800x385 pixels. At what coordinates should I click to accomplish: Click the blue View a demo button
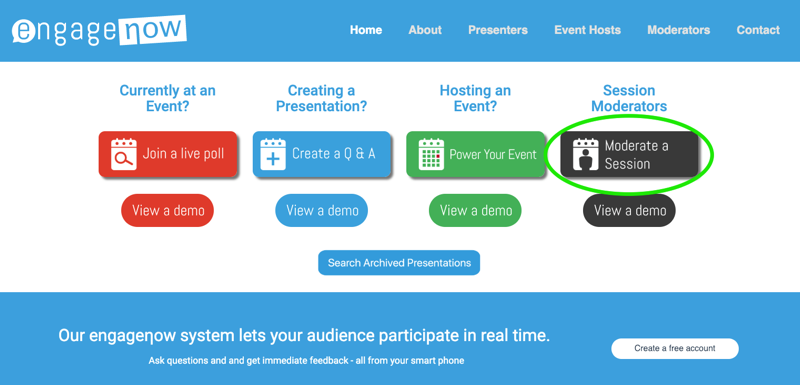tap(321, 210)
